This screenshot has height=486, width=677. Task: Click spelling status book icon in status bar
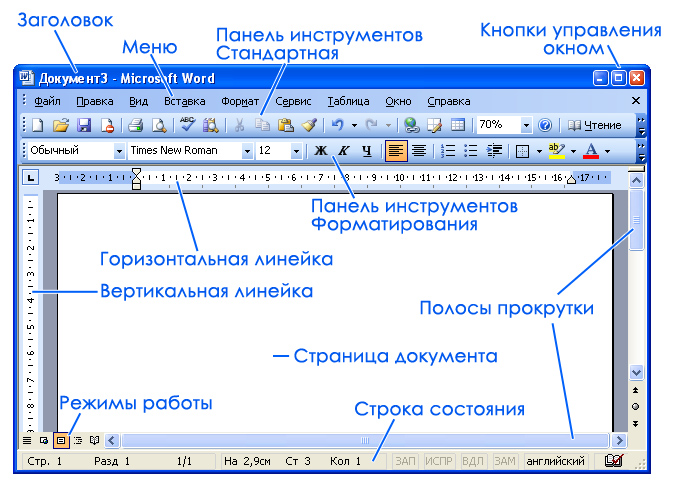(x=614, y=461)
